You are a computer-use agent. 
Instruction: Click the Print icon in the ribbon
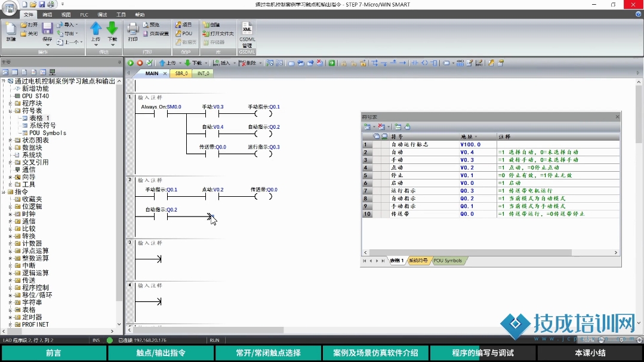(x=133, y=29)
